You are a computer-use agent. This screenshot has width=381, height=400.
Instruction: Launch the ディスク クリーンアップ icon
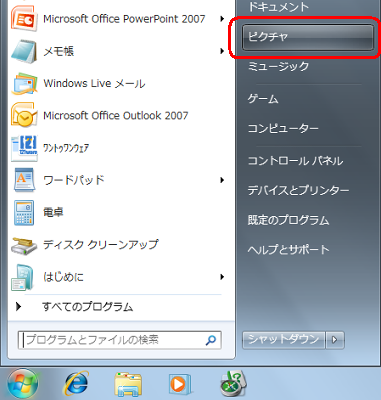pyautogui.click(x=24, y=245)
